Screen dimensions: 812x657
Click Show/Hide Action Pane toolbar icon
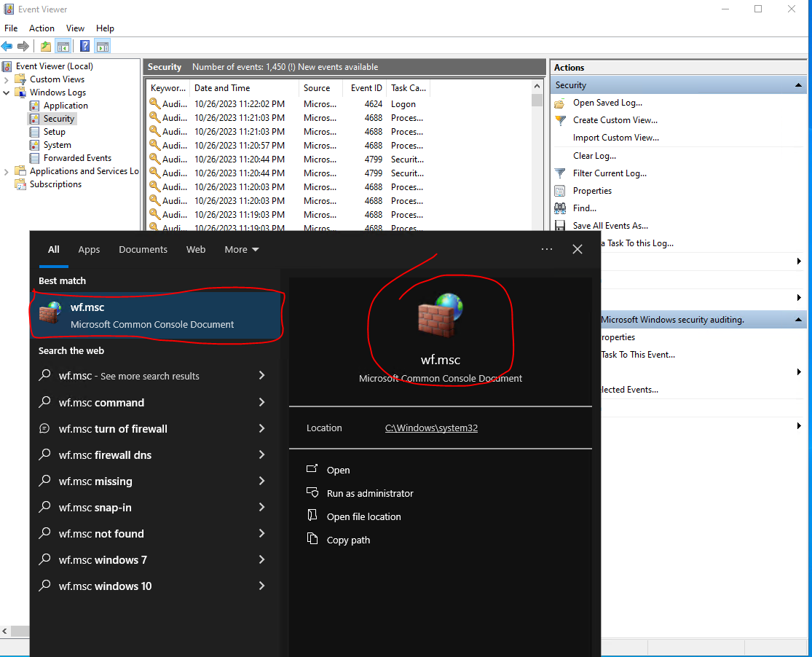tap(103, 46)
